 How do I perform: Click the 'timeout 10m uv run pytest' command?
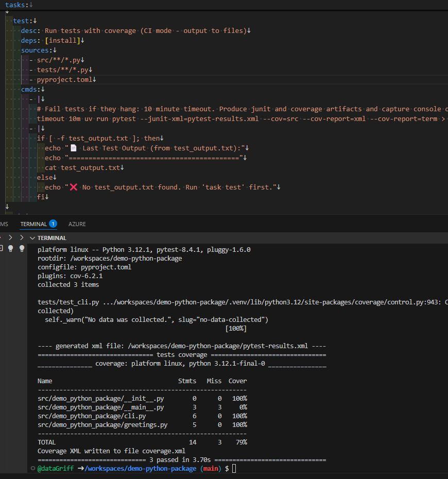pos(243,118)
